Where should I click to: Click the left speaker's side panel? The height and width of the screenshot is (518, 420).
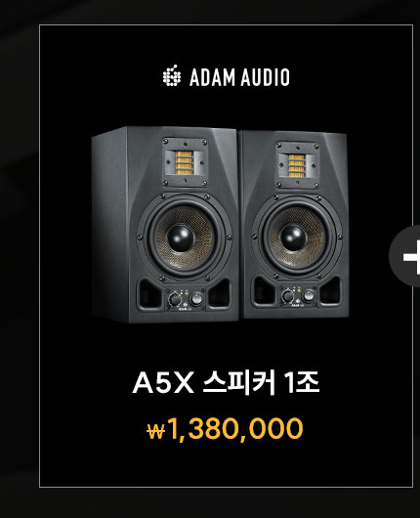pyautogui.click(x=109, y=225)
